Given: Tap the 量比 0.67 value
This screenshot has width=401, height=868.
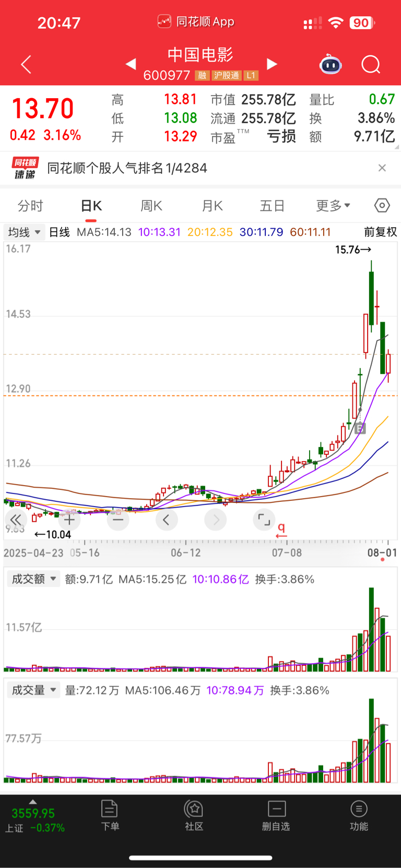Looking at the screenshot, I should coord(382,99).
